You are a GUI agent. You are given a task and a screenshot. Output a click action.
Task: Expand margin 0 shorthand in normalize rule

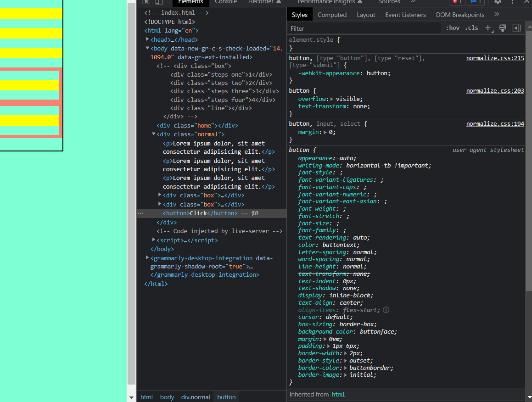(x=325, y=132)
